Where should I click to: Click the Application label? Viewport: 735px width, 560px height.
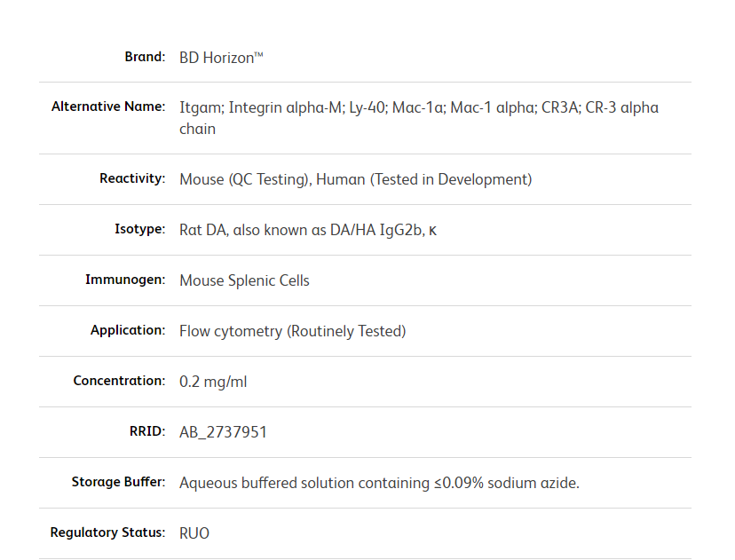tap(128, 330)
